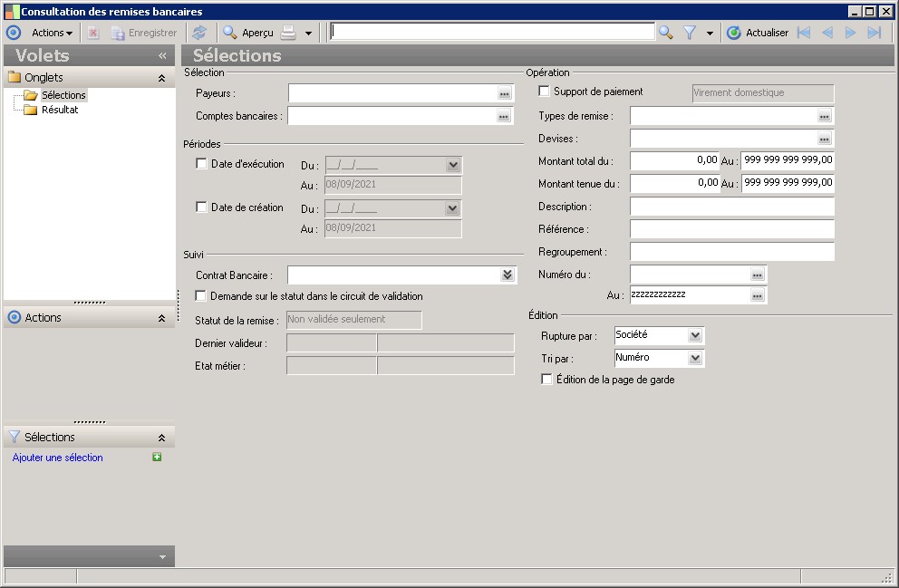Click the green plus add selection icon
This screenshot has width=899, height=588.
click(x=157, y=457)
